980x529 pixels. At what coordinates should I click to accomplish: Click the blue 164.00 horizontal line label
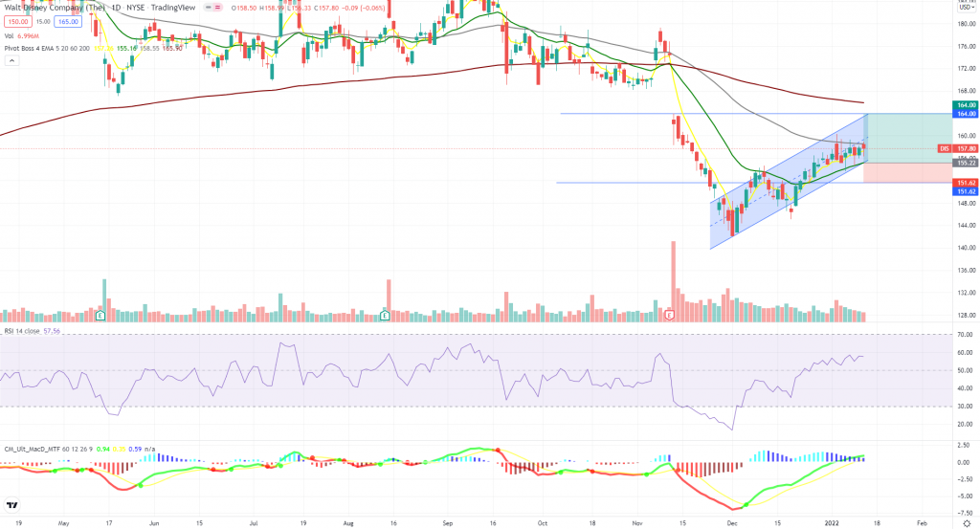pos(967,114)
